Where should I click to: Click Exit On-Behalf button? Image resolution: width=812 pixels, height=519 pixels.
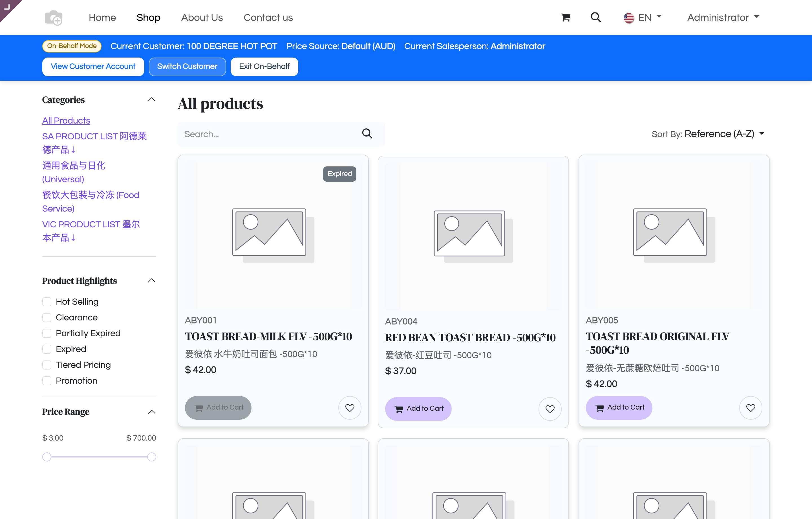click(x=264, y=67)
